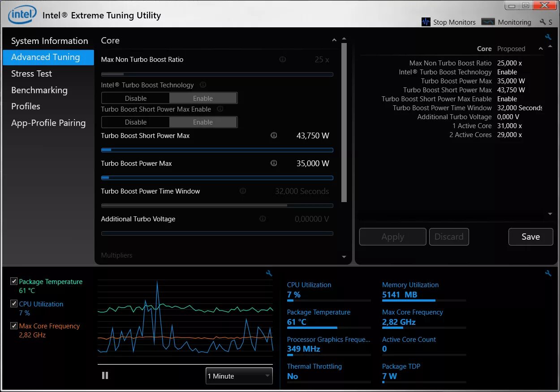
Task: Open info icon for Intel Turbo Boost Technology
Action: tap(203, 85)
